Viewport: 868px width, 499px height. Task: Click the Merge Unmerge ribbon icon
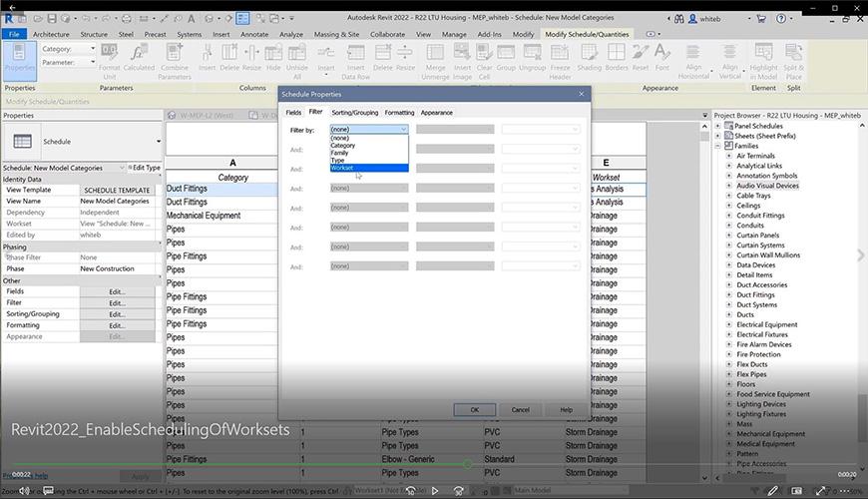[x=435, y=62]
